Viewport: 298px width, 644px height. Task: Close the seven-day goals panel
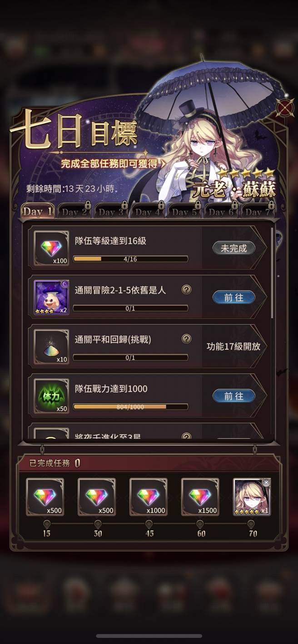point(284,108)
